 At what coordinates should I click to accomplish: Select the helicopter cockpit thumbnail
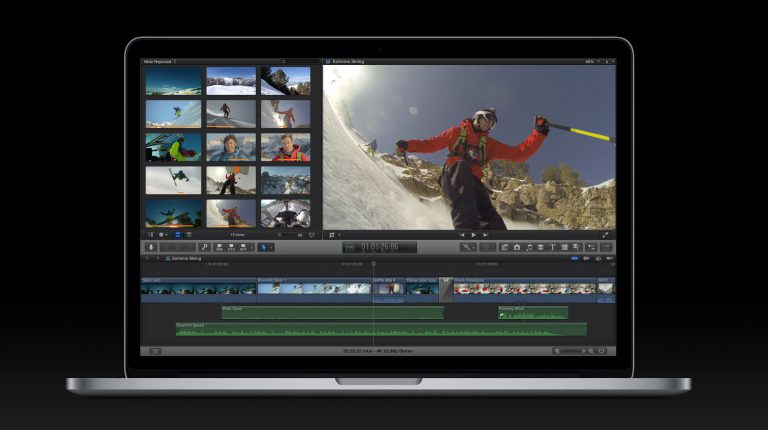[x=286, y=213]
